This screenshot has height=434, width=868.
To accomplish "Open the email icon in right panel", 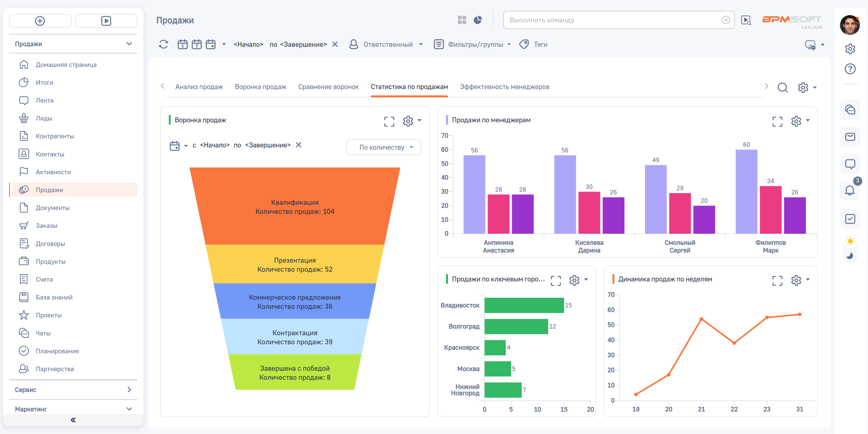I will [x=850, y=137].
